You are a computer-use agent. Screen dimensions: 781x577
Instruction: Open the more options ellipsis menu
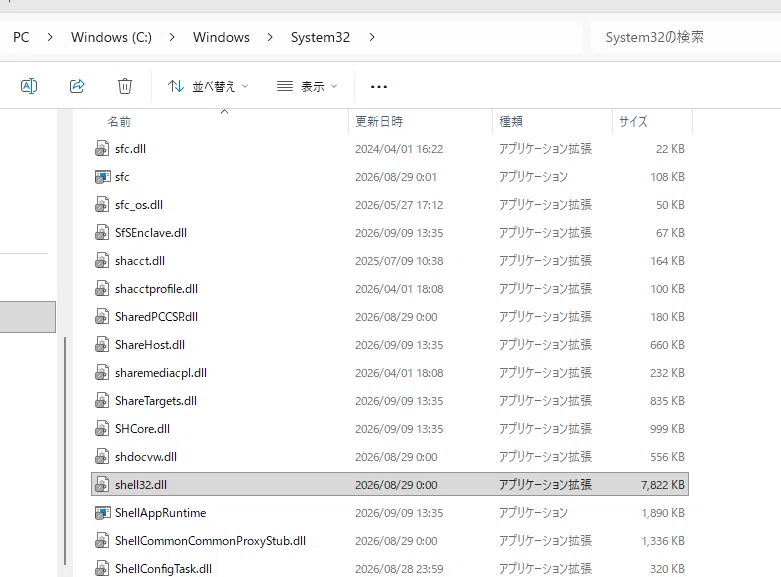pyautogui.click(x=379, y=87)
